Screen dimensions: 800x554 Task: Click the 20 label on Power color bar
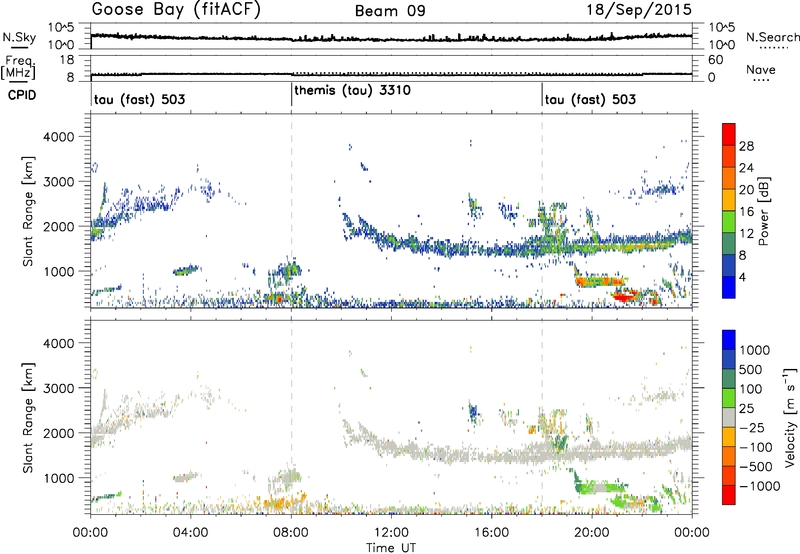coord(746,190)
